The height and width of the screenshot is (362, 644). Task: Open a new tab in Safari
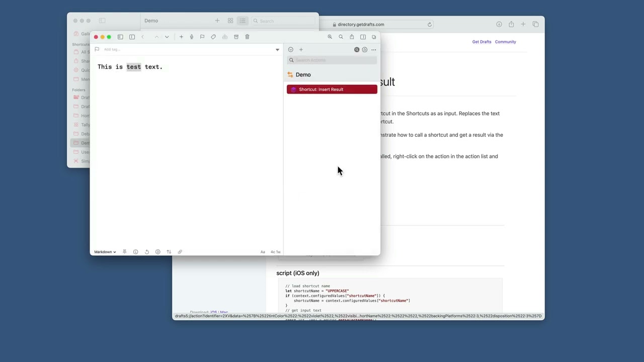(523, 24)
